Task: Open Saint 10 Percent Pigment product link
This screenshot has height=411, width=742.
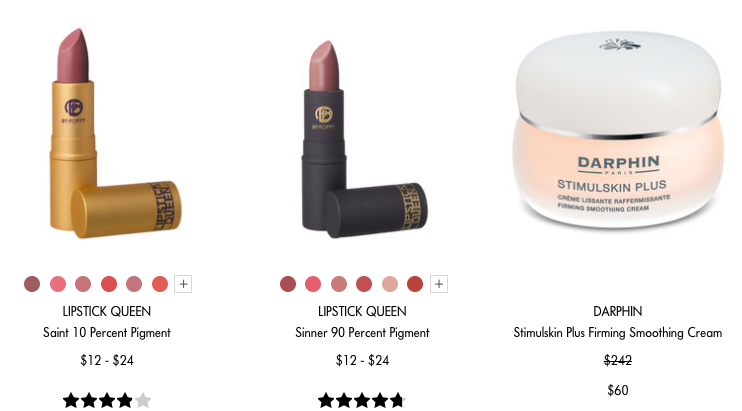Action: click(107, 332)
